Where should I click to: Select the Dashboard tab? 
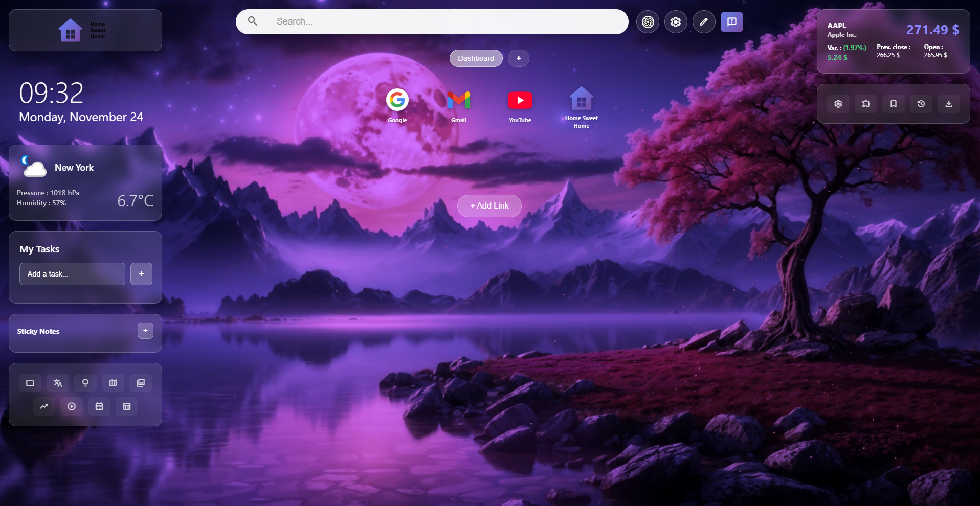tap(476, 58)
